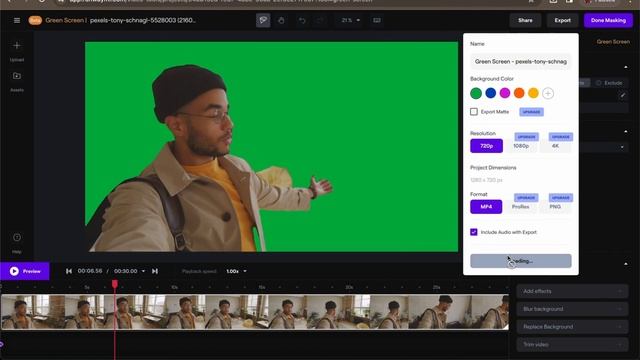
Task: Select MP4 format
Action: coord(486,207)
